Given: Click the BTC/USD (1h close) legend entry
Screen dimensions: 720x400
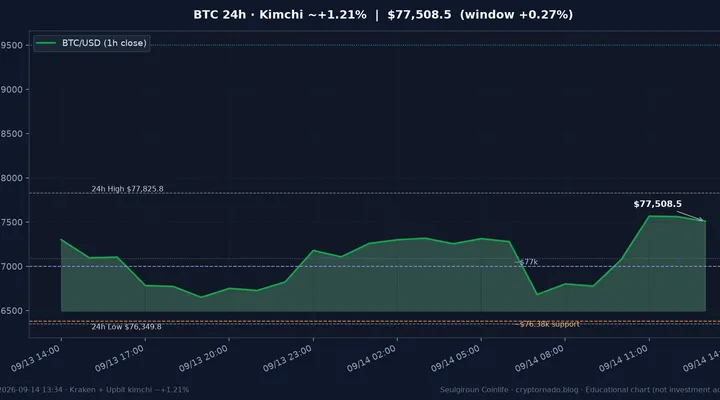Looking at the screenshot, I should click(x=91, y=43).
